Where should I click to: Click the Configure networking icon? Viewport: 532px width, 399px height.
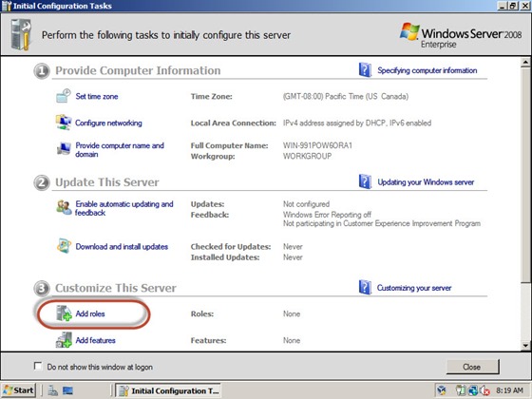64,123
